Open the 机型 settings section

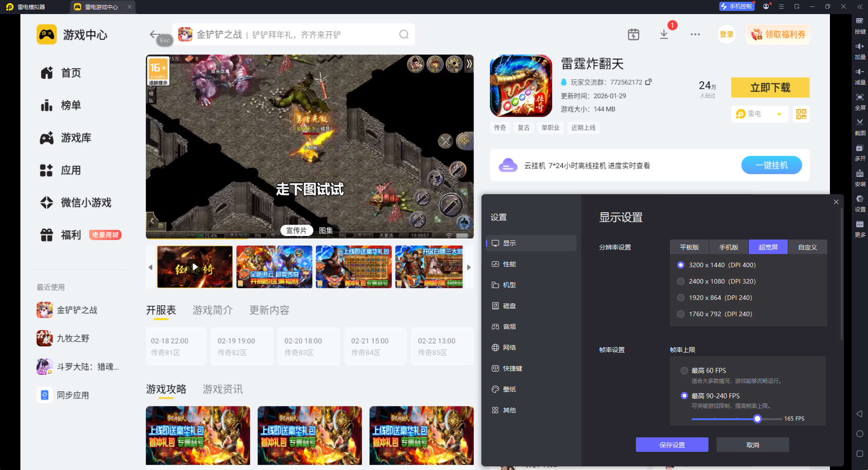pyautogui.click(x=531, y=285)
